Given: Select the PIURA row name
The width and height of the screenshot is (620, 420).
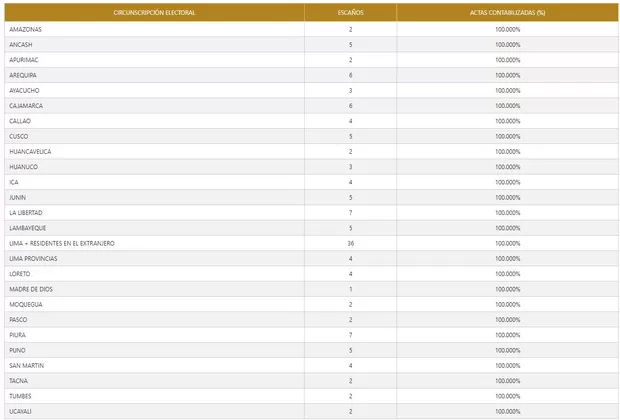Looking at the screenshot, I should [17, 335].
